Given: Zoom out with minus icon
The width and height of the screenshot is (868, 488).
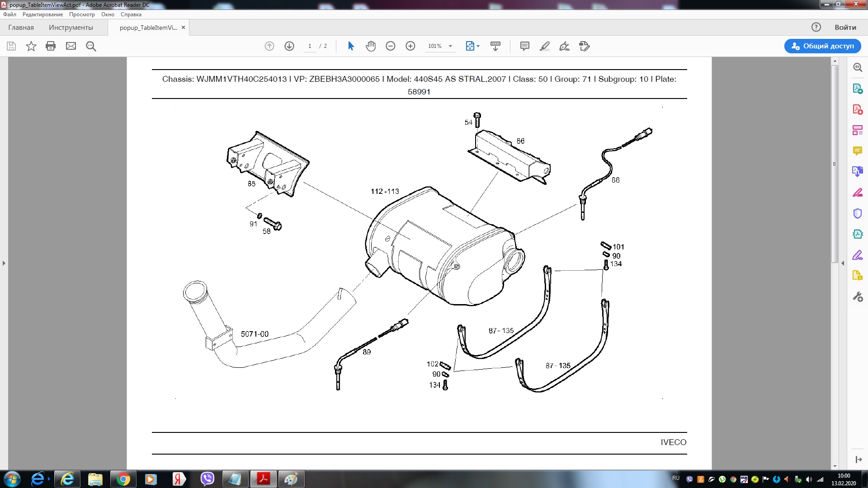Looking at the screenshot, I should pyautogui.click(x=391, y=46).
